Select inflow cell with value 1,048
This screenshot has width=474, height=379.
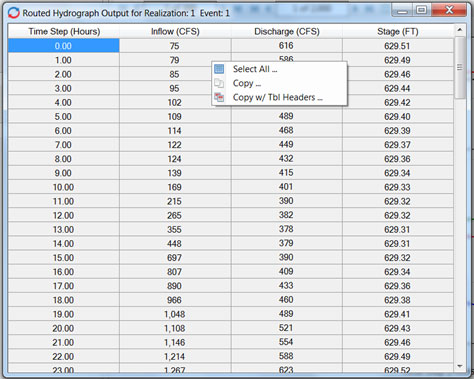(175, 314)
